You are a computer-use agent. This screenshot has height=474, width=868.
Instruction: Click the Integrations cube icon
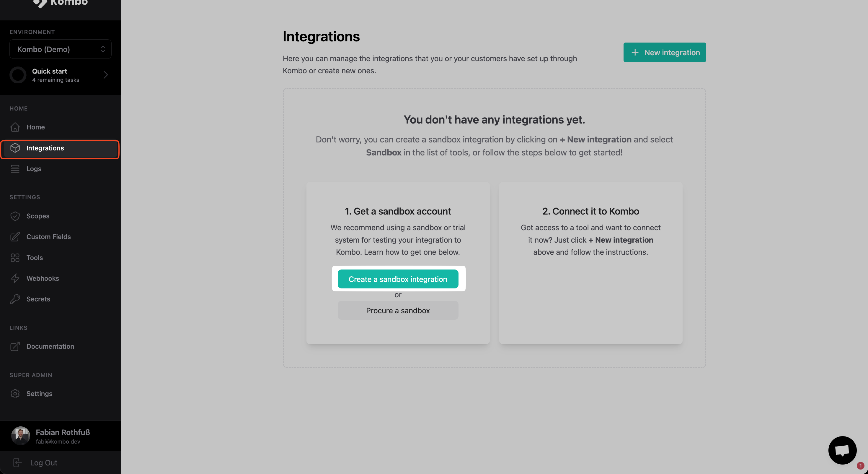[x=15, y=148]
